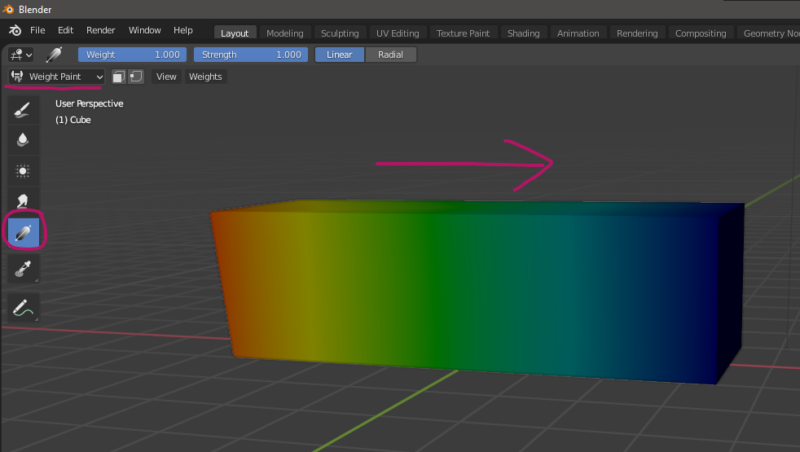Image resolution: width=800 pixels, height=452 pixels.
Task: Switch to the Sculpting workspace tab
Action: [x=340, y=33]
